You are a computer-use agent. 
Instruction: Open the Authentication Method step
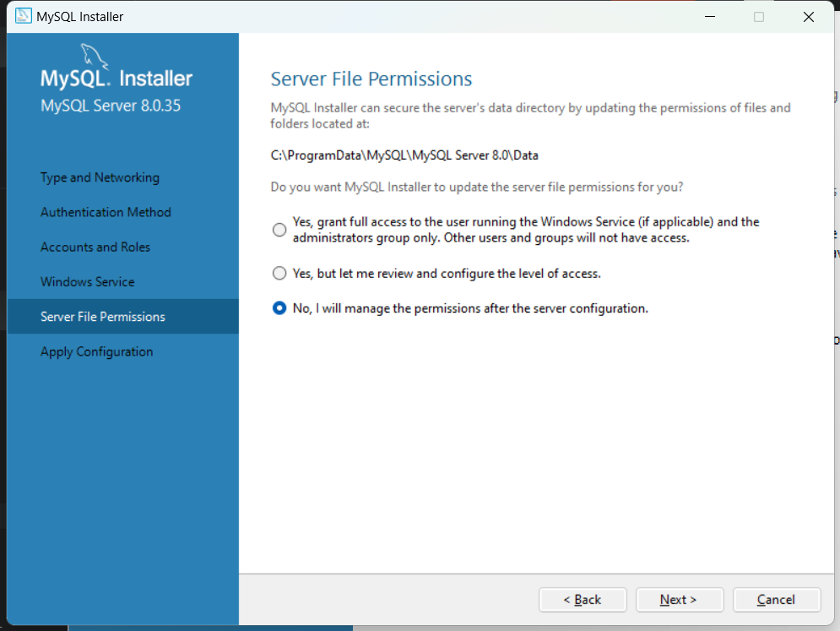106,212
